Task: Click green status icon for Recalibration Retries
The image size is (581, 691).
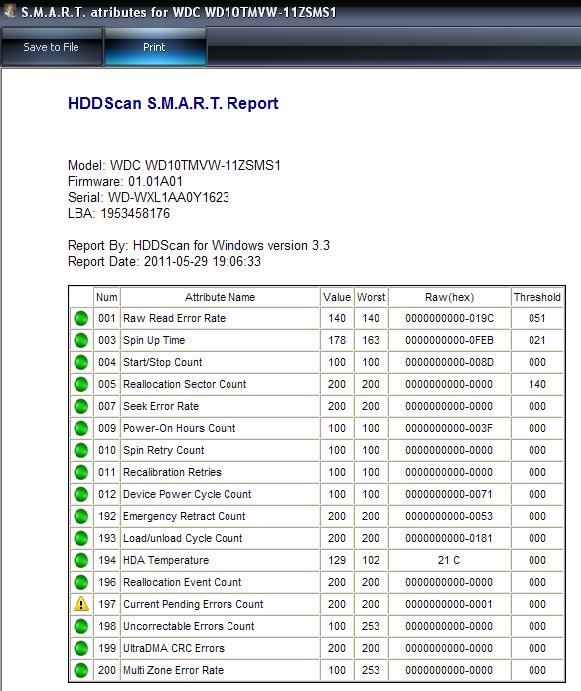Action: pos(81,472)
